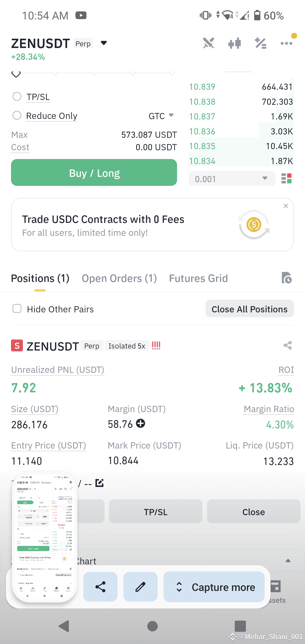Viewport: 305px width, 644px height.
Task: Tap Close All Positions button
Action: point(250,309)
